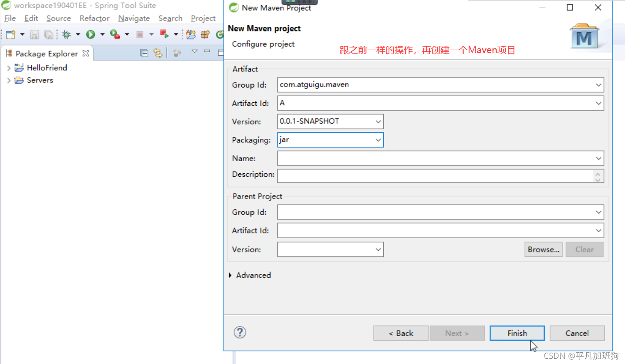Collapse all in Package Explorer
This screenshot has width=625, height=364.
pyautogui.click(x=144, y=53)
